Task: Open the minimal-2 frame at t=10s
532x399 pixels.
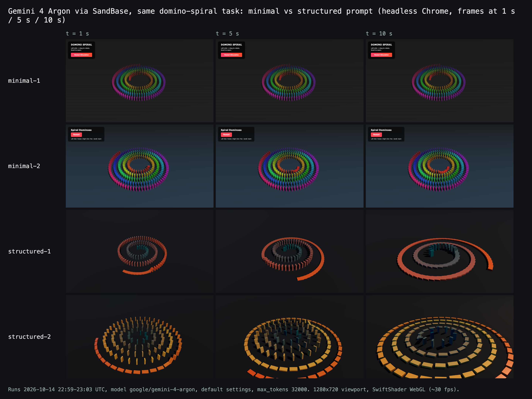Action: pyautogui.click(x=439, y=166)
